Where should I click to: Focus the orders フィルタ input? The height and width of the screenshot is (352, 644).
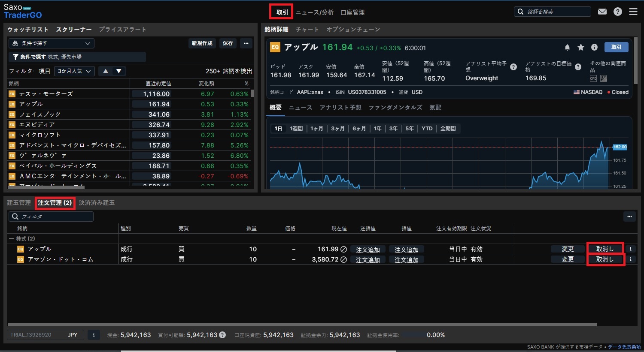(x=51, y=217)
